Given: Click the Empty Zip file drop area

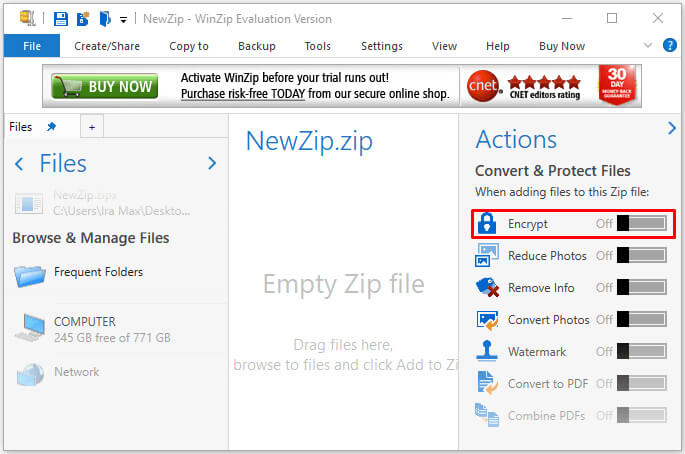Looking at the screenshot, I should click(343, 284).
